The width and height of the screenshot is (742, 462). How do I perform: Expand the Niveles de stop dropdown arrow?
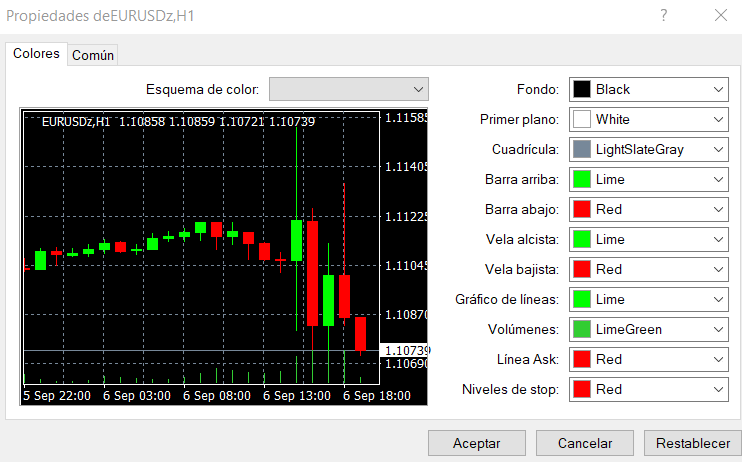pos(718,389)
